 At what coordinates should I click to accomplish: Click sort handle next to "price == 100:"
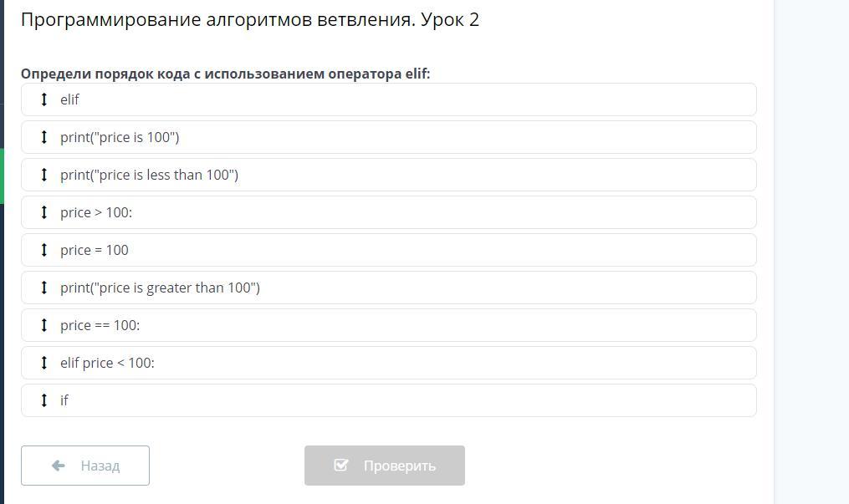(44, 325)
